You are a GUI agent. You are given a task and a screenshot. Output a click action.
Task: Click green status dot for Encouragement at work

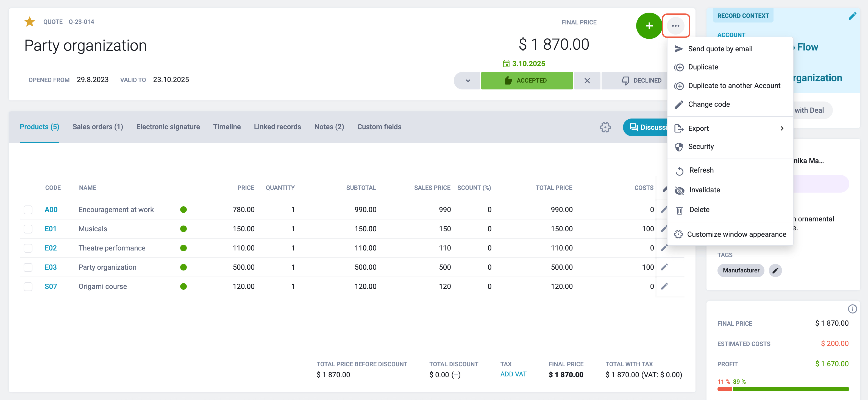183,210
